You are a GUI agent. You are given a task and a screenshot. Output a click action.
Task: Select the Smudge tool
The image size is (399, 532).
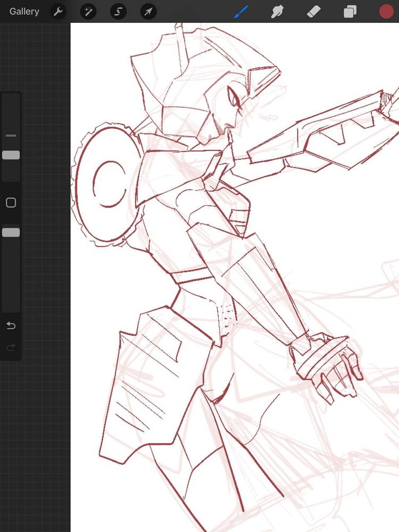pyautogui.click(x=277, y=12)
